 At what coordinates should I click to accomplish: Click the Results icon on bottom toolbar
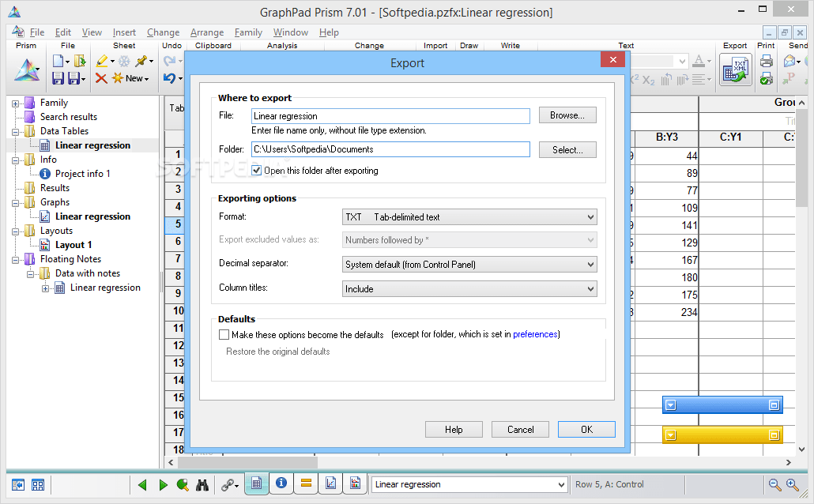[307, 483]
